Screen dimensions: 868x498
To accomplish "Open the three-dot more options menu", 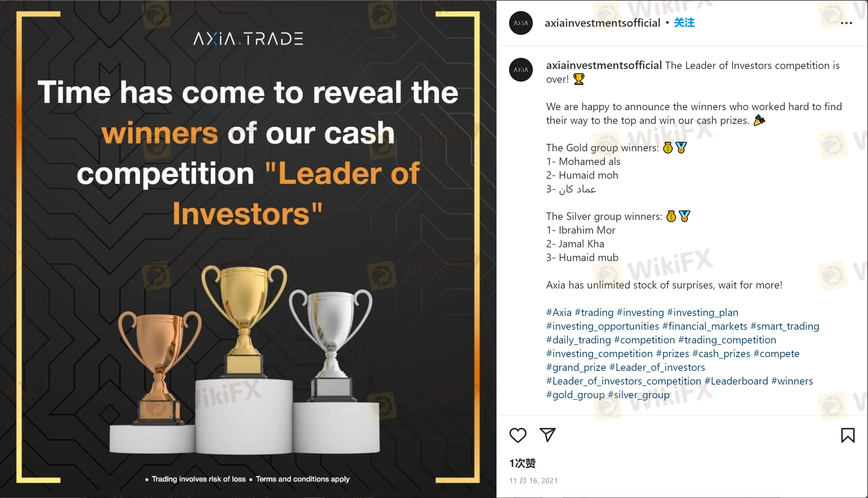I will point(846,23).
